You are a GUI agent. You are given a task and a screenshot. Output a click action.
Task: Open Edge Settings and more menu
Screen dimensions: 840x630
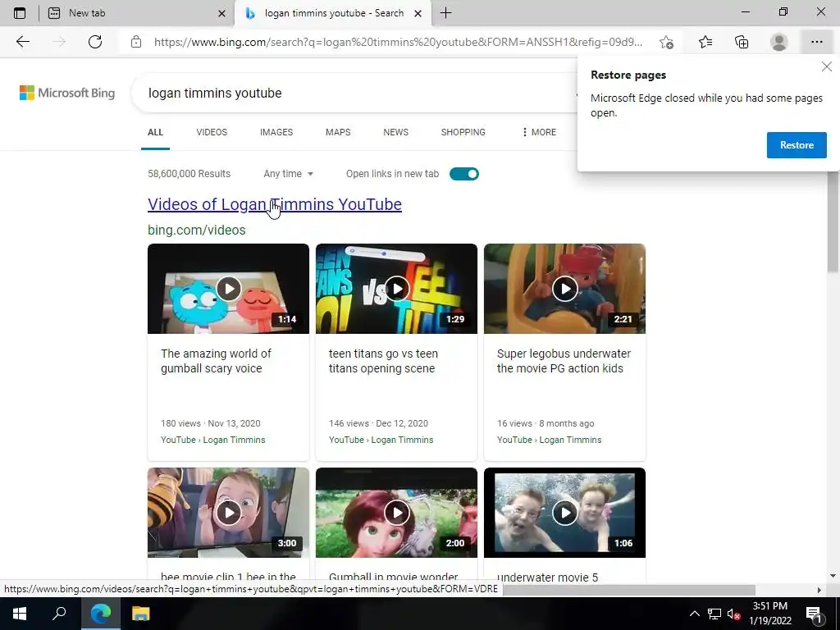pyautogui.click(x=816, y=42)
